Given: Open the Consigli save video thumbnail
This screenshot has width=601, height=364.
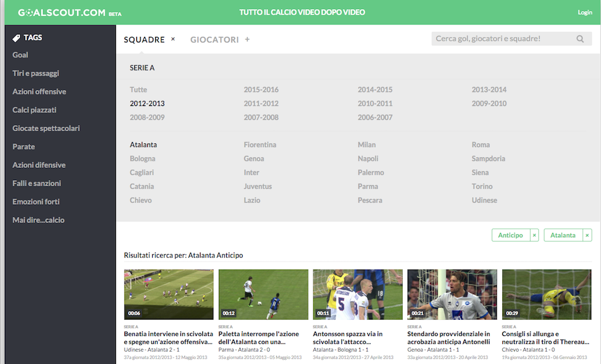Looking at the screenshot, I should coord(546,294).
